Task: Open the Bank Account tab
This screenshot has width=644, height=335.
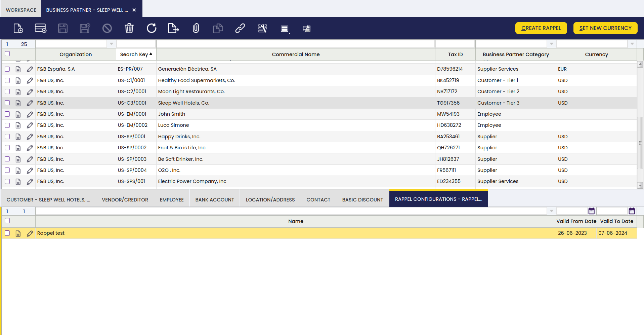Action: click(215, 200)
